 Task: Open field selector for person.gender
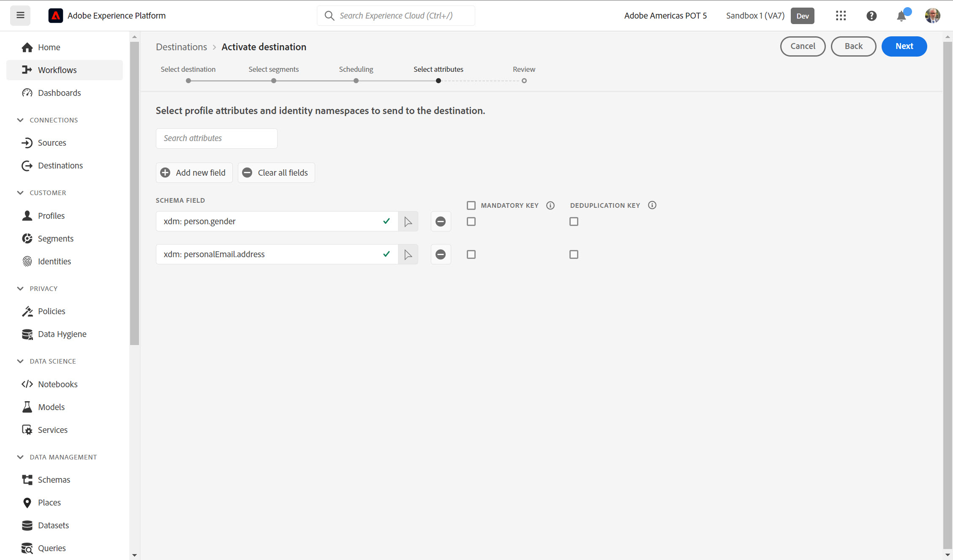408,221
